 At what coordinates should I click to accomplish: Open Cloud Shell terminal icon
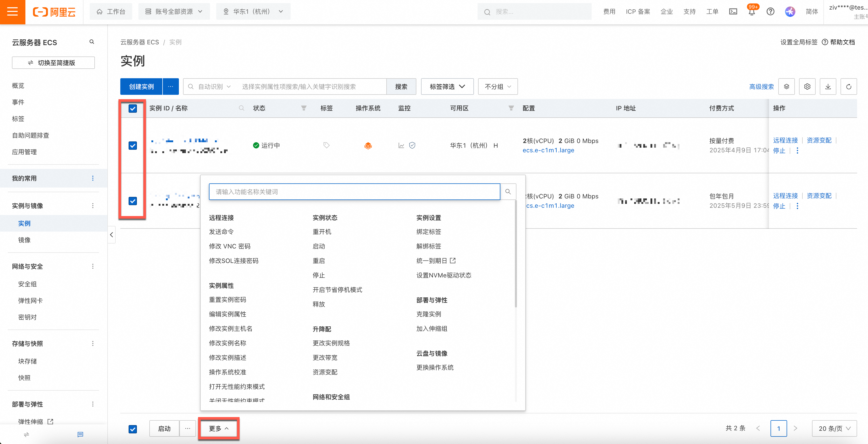coord(733,12)
